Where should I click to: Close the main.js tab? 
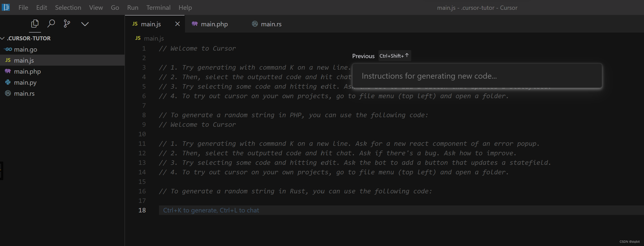[x=177, y=24]
